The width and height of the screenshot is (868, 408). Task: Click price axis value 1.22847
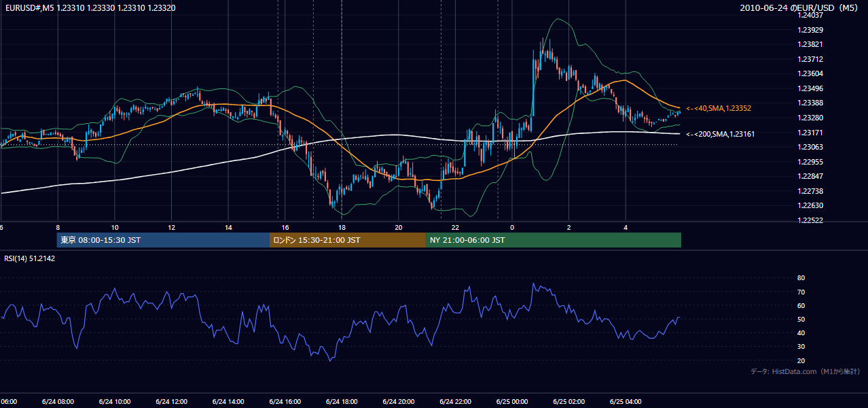[x=810, y=176]
